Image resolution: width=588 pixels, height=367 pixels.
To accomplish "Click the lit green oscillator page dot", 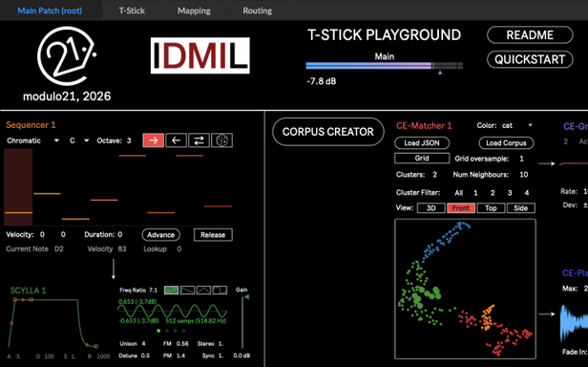I will (158, 331).
